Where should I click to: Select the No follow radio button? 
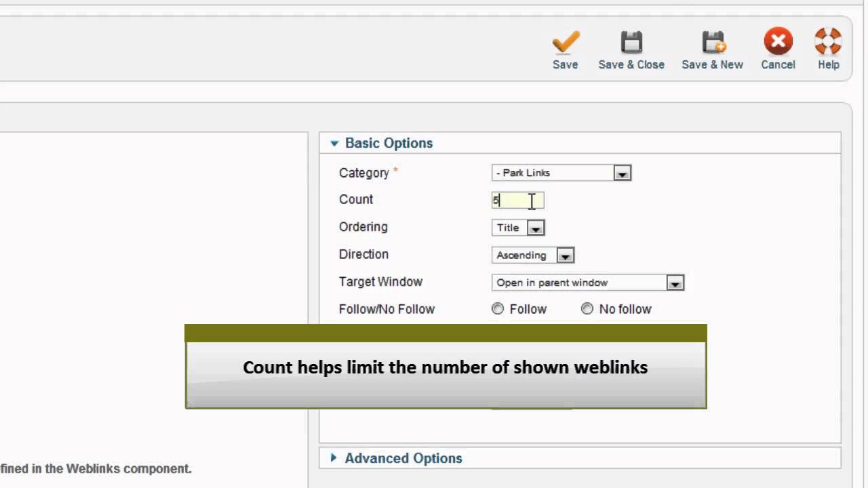click(x=587, y=309)
